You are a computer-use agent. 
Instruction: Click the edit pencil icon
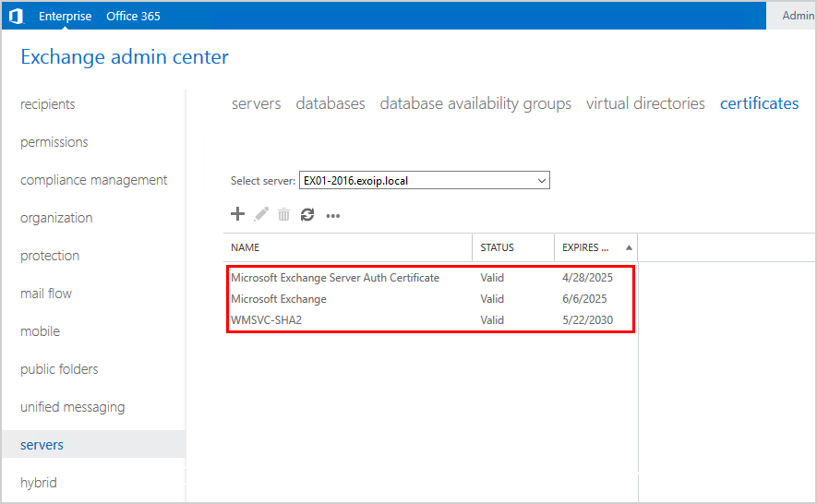[261, 214]
